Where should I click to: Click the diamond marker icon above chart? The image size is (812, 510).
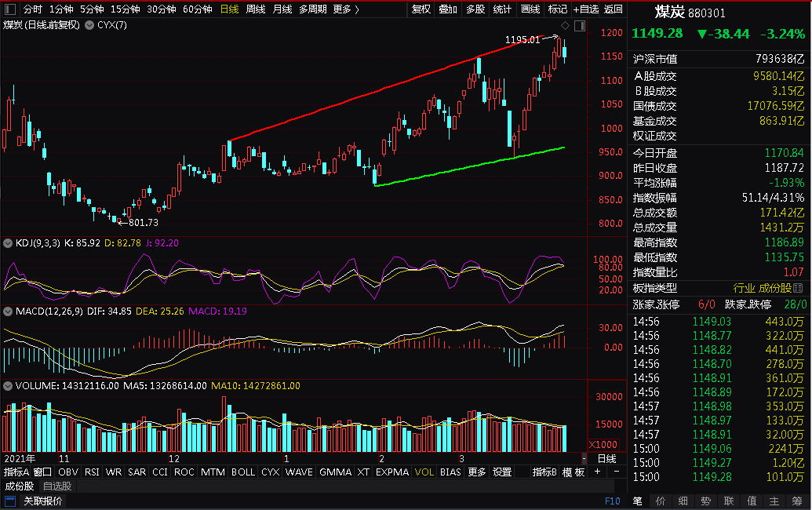[x=565, y=25]
